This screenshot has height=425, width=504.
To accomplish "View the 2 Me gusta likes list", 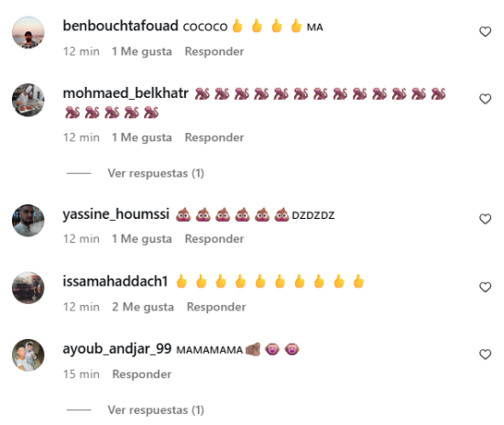I will pos(143,307).
